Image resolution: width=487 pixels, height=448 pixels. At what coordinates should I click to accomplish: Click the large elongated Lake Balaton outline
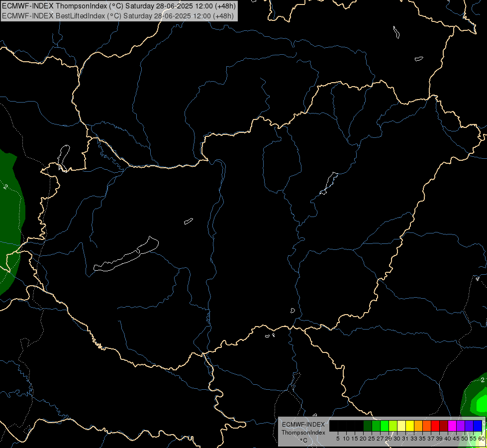click(x=126, y=254)
